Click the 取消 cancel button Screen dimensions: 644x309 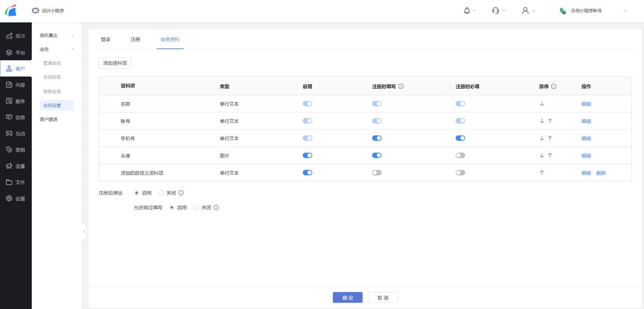pyautogui.click(x=383, y=298)
